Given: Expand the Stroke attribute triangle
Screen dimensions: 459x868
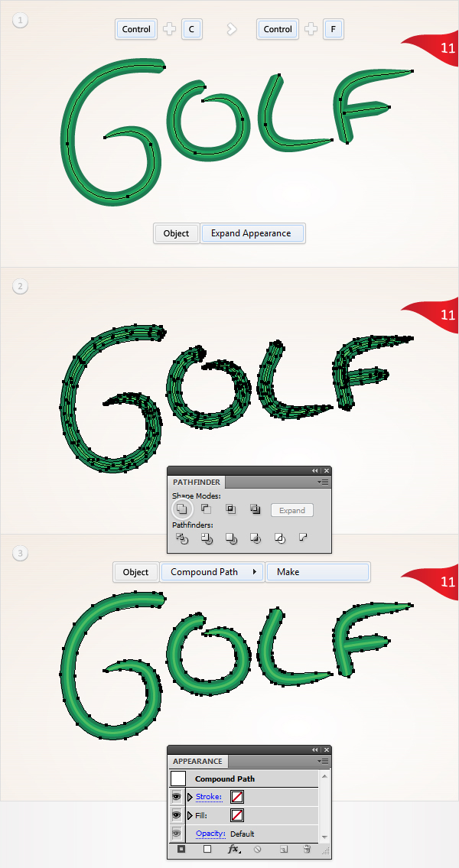Looking at the screenshot, I should (x=190, y=797).
